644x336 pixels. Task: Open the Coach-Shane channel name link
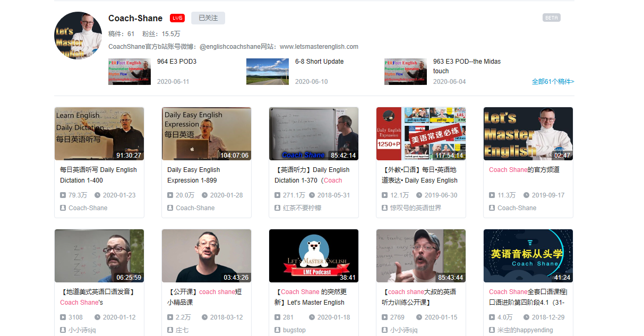[x=135, y=18]
